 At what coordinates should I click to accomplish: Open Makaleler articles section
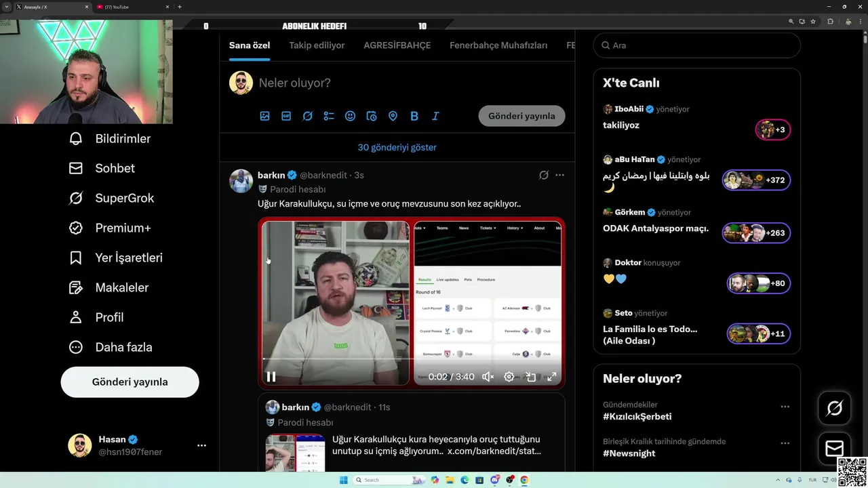click(108, 288)
